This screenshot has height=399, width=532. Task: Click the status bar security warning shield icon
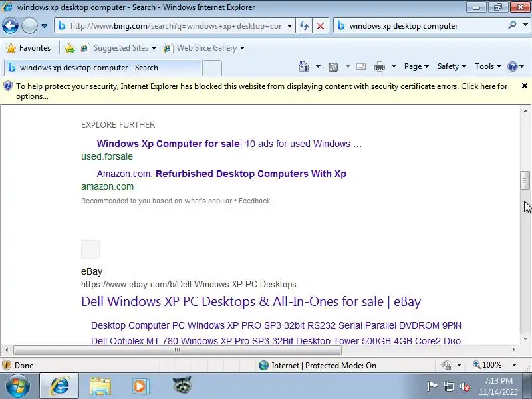(7, 365)
